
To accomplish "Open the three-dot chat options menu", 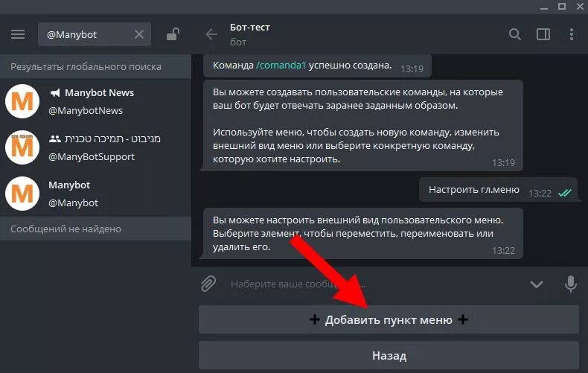I will point(572,34).
